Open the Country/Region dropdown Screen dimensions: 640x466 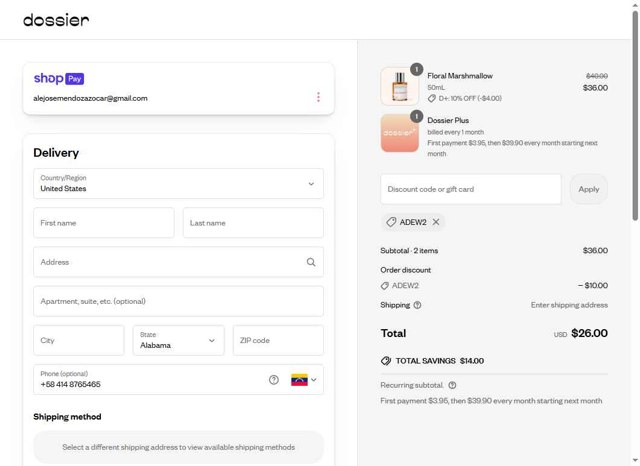pos(178,184)
